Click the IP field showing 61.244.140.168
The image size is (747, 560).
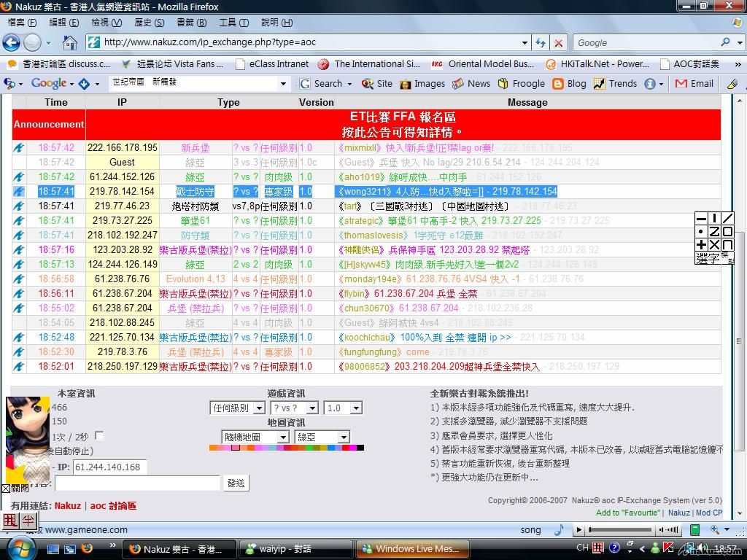pyautogui.click(x=109, y=467)
